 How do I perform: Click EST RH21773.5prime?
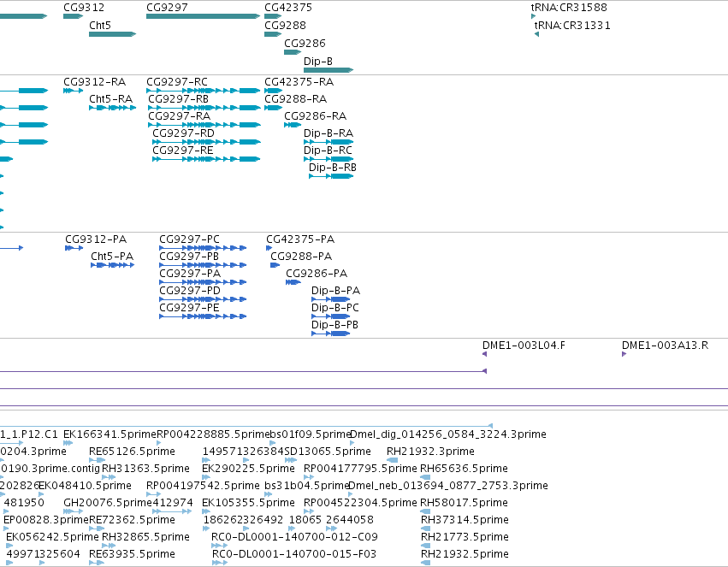465,538
